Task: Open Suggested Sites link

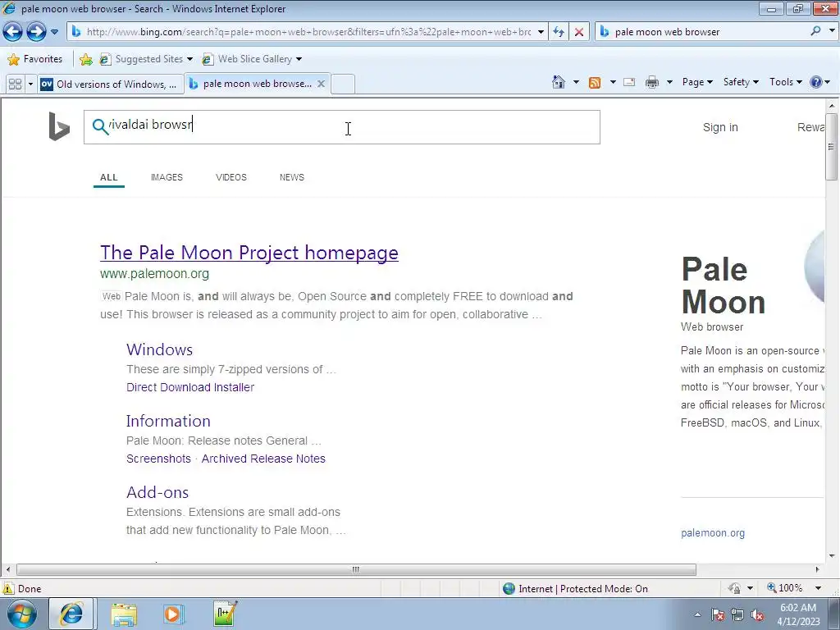Action: click(x=141, y=59)
